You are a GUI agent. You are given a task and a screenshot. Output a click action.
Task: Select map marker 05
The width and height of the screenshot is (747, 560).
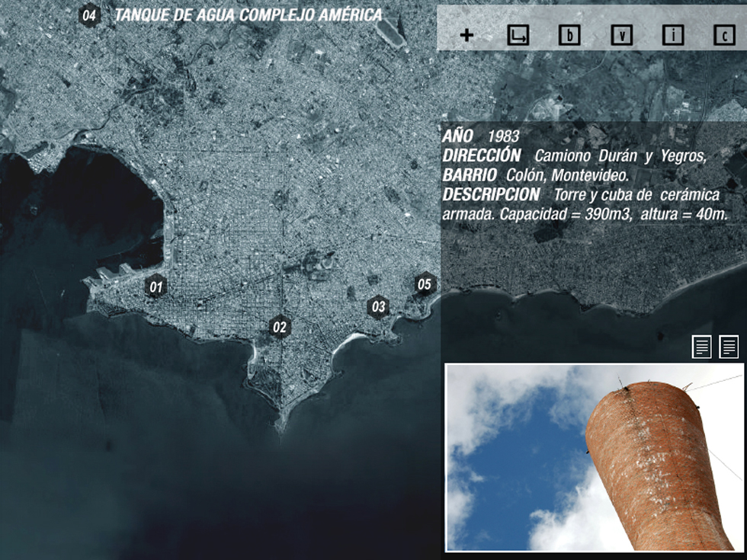click(x=425, y=284)
